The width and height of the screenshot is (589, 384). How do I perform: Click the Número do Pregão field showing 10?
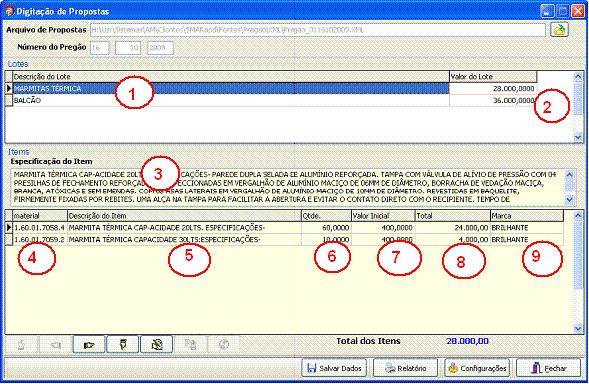coord(128,48)
